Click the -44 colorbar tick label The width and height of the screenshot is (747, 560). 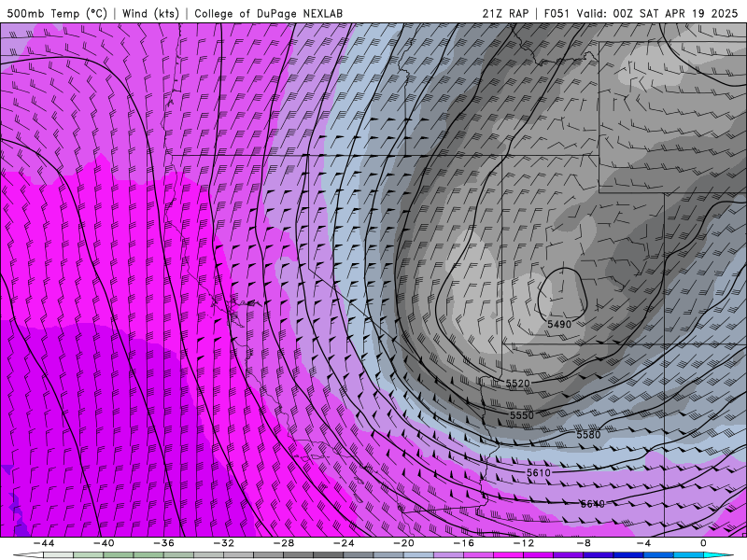[x=43, y=543]
